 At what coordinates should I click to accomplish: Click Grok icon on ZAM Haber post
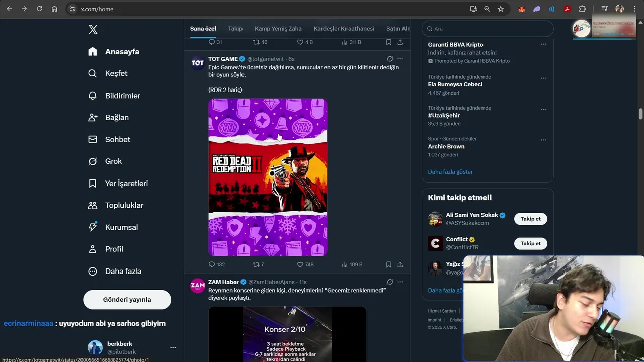click(390, 282)
